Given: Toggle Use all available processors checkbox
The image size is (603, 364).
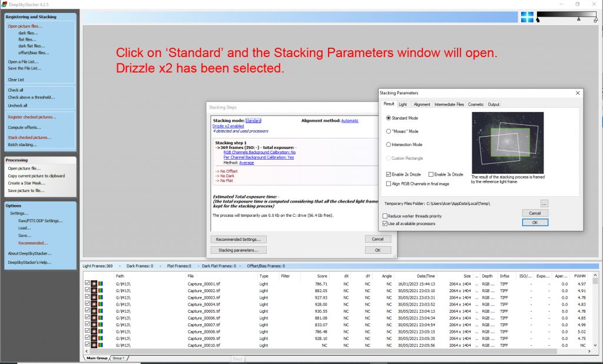Looking at the screenshot, I should [385, 224].
